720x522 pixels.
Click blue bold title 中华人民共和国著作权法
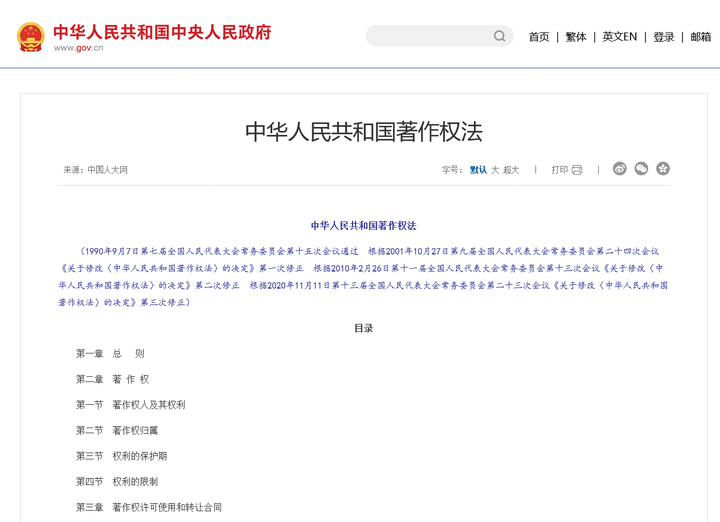(x=364, y=225)
